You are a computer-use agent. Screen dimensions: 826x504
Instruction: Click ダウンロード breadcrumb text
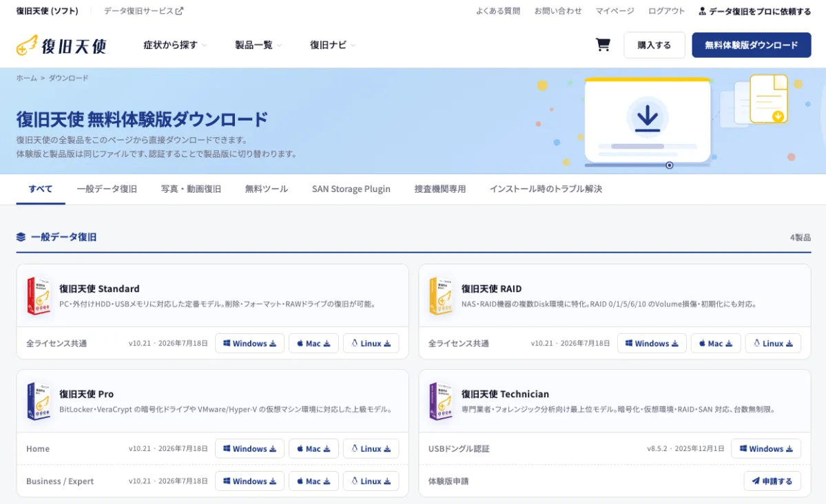pyautogui.click(x=68, y=78)
